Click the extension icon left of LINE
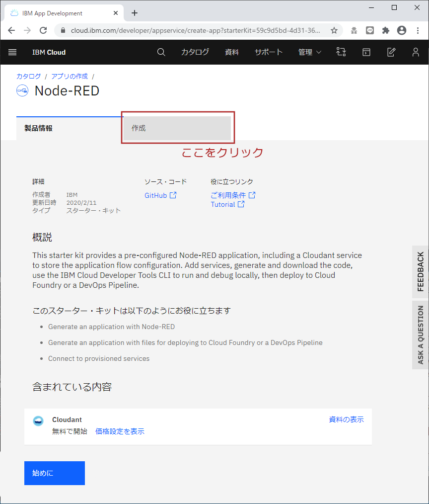This screenshot has height=504, width=429. [x=354, y=30]
